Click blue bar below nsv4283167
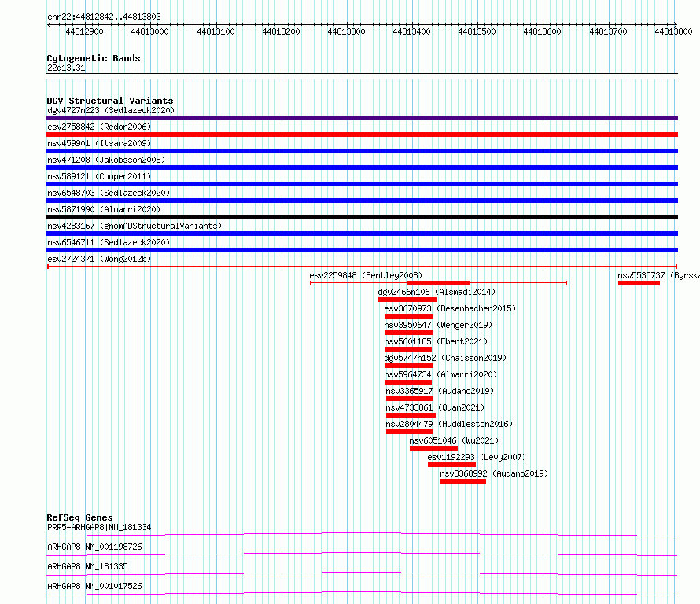Screen dimensions: 700x604 click(x=362, y=234)
